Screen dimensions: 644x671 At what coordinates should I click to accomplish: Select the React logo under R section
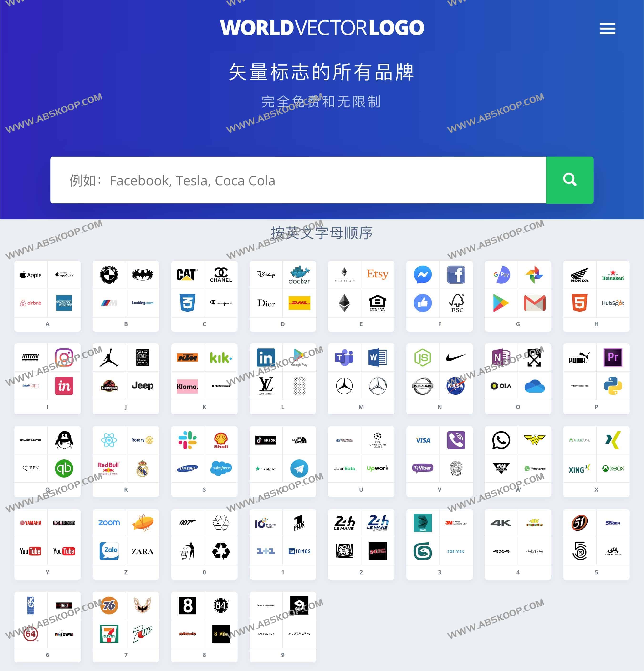pyautogui.click(x=108, y=440)
